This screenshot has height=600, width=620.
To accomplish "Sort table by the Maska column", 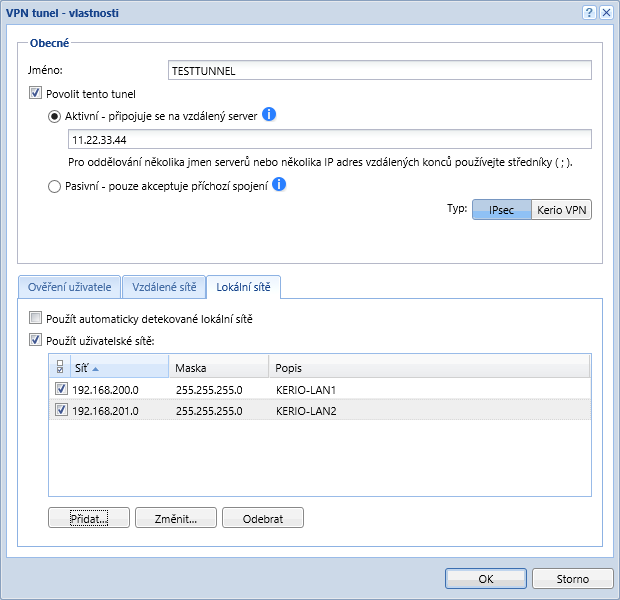I will (217, 367).
